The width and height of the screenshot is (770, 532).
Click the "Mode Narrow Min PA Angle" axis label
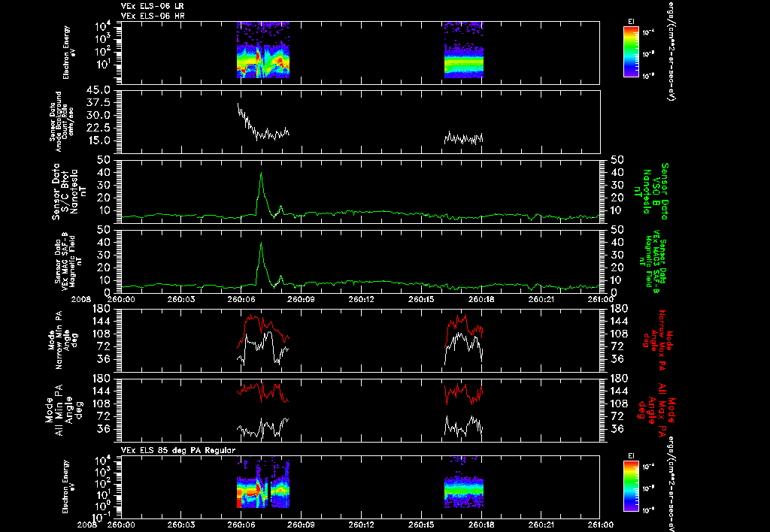tap(62, 339)
